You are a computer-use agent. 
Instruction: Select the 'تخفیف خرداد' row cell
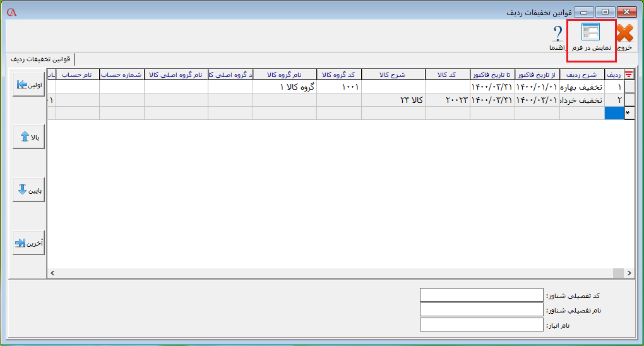pos(581,100)
